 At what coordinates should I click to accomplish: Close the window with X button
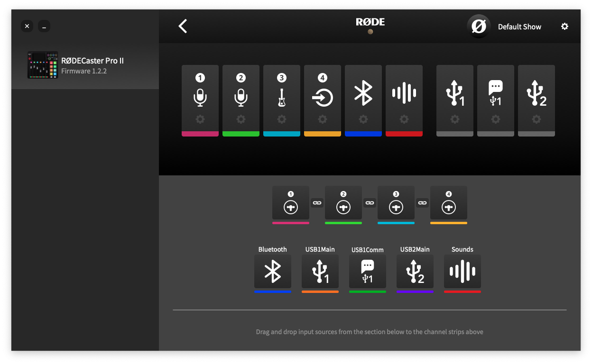coord(27,26)
